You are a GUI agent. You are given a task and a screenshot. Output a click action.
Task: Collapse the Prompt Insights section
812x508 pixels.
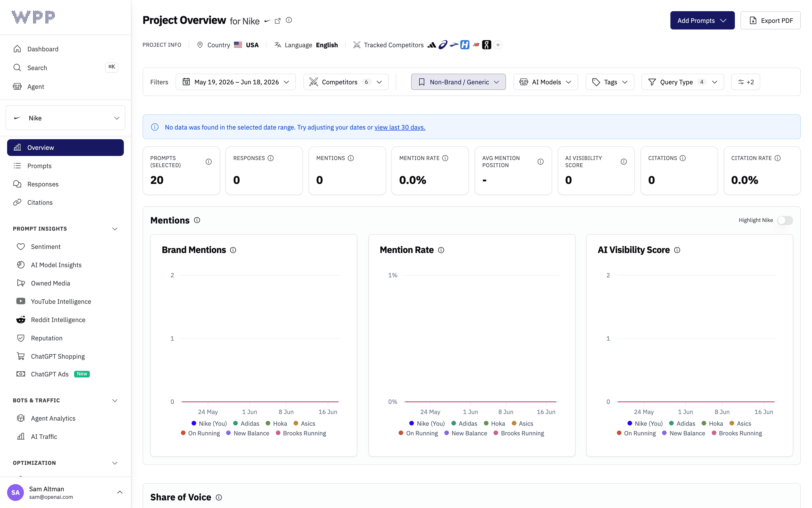115,229
